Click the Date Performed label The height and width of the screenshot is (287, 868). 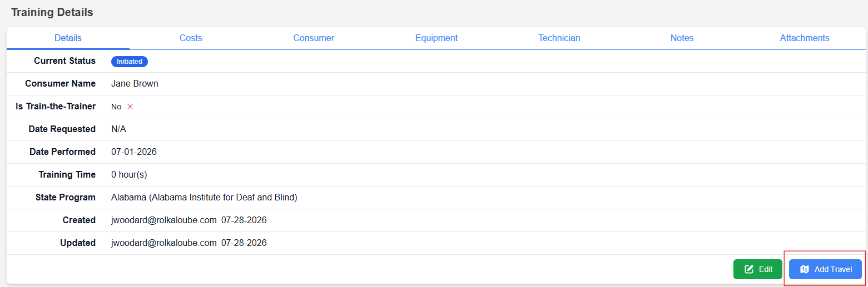click(x=62, y=152)
